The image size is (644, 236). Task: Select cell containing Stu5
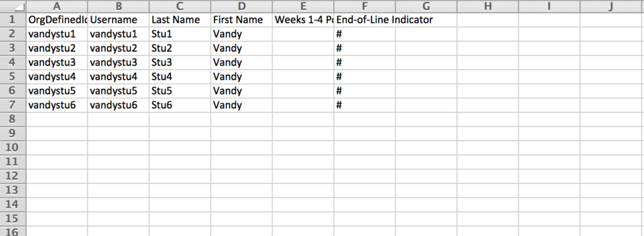pyautogui.click(x=180, y=91)
